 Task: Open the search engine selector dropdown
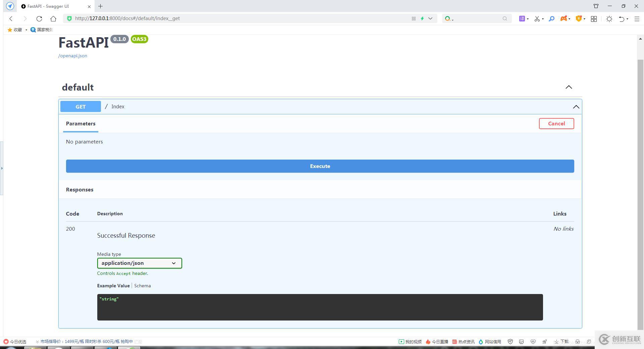point(449,19)
